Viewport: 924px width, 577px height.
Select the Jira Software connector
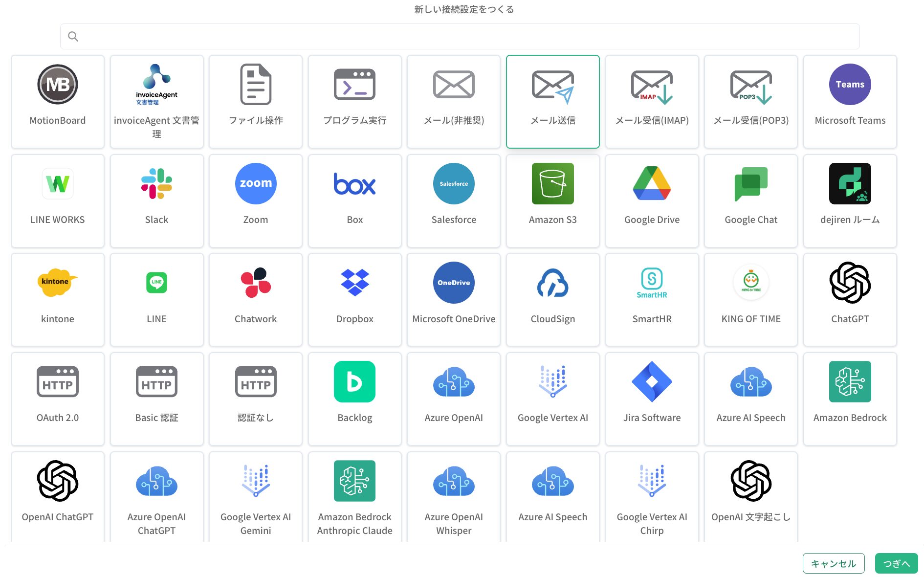(x=652, y=399)
